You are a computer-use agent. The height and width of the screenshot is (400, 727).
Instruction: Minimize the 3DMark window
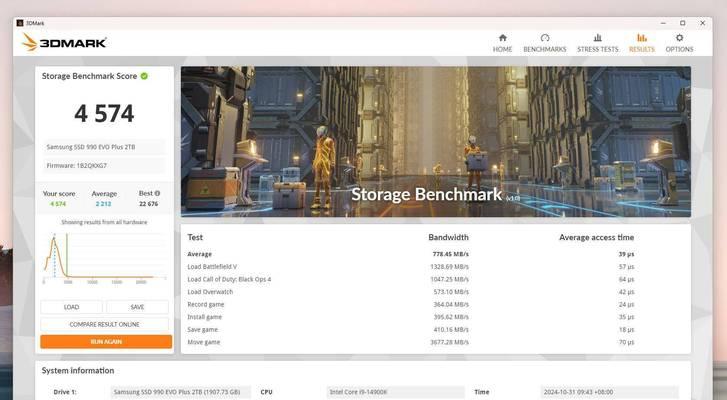tap(663, 23)
